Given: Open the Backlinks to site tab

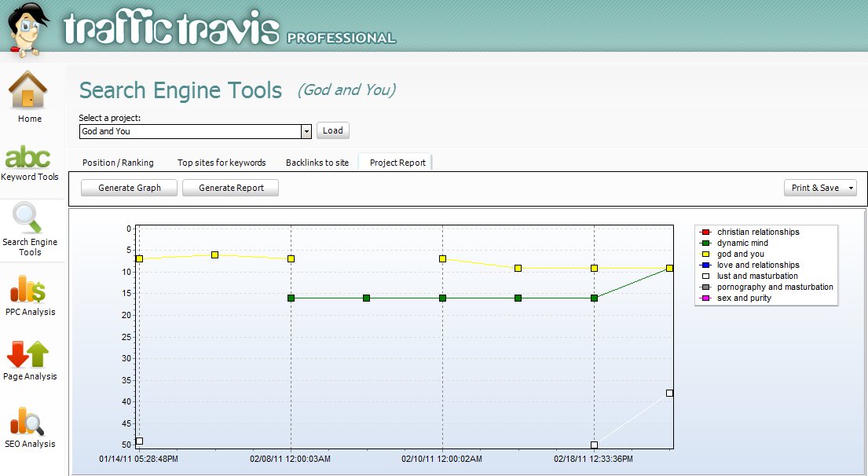Looking at the screenshot, I should [317, 163].
